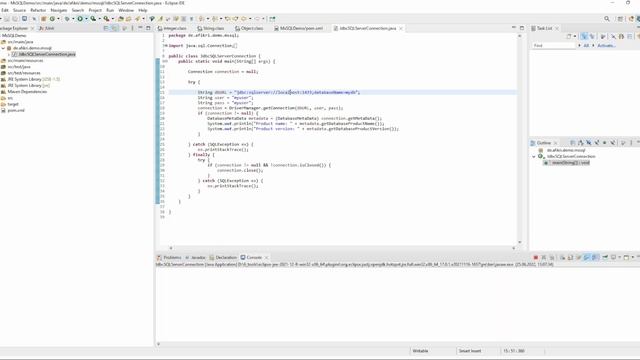Switch to the JUnit view tab

coord(47,28)
